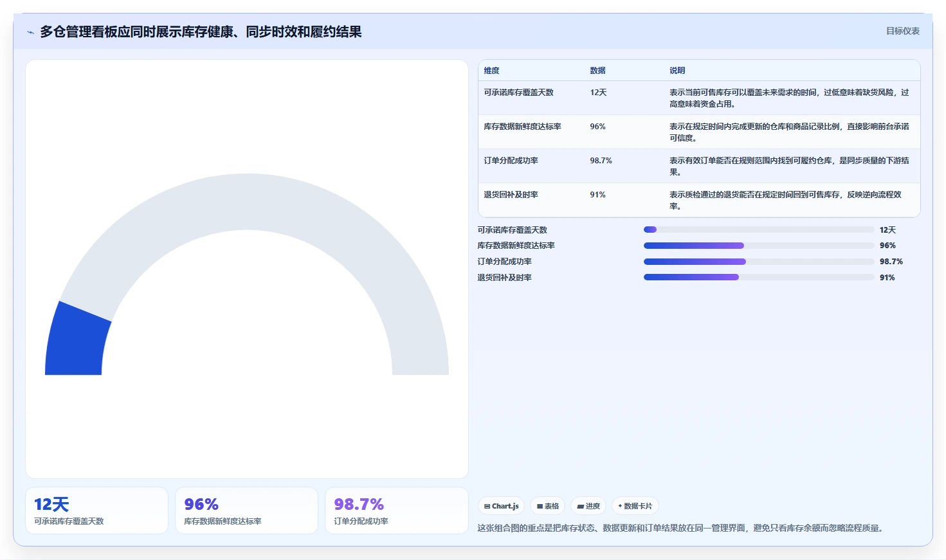Click 订单分配成功率 label in progress list
Screen dimensions: 946x560
[504, 262]
